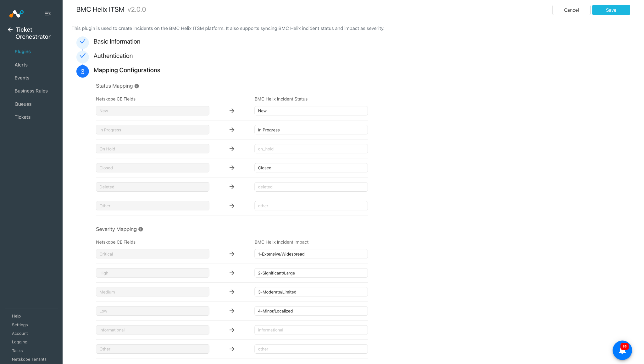644x364 pixels.
Task: Edit the 4-Minor/Localized impact field
Action: (311, 311)
